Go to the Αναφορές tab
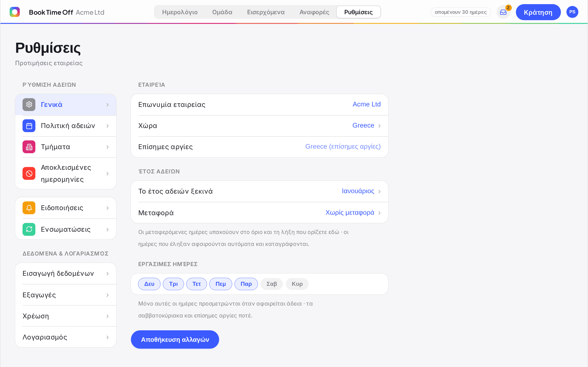 314,12
